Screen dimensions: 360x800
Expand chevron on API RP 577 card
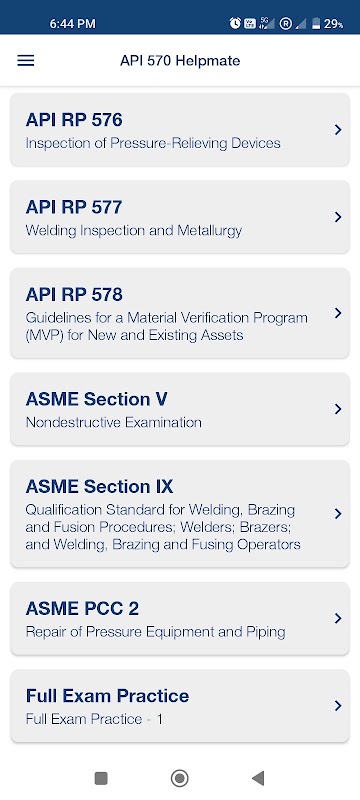tap(338, 217)
